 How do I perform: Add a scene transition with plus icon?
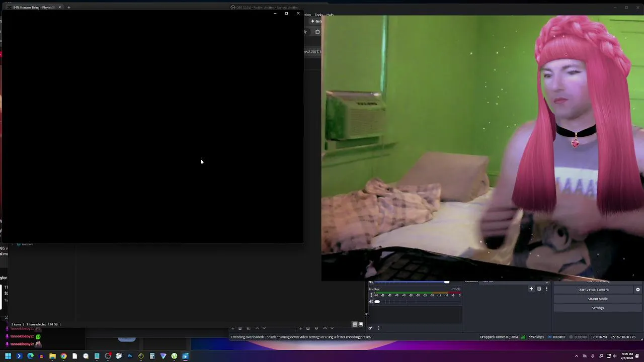click(x=531, y=289)
